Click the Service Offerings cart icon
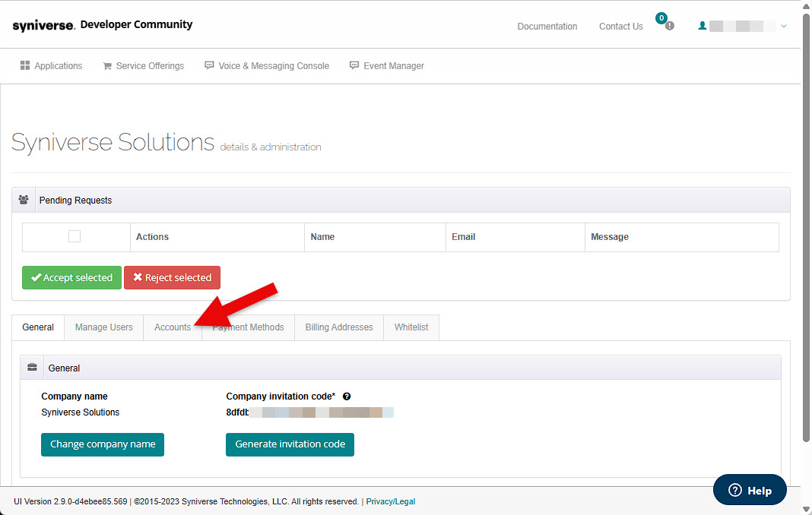 coord(107,66)
